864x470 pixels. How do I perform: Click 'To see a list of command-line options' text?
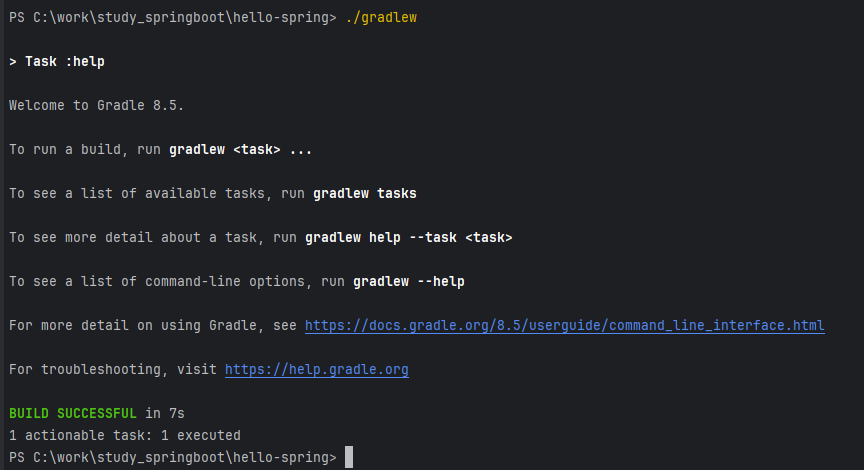(x=156, y=282)
